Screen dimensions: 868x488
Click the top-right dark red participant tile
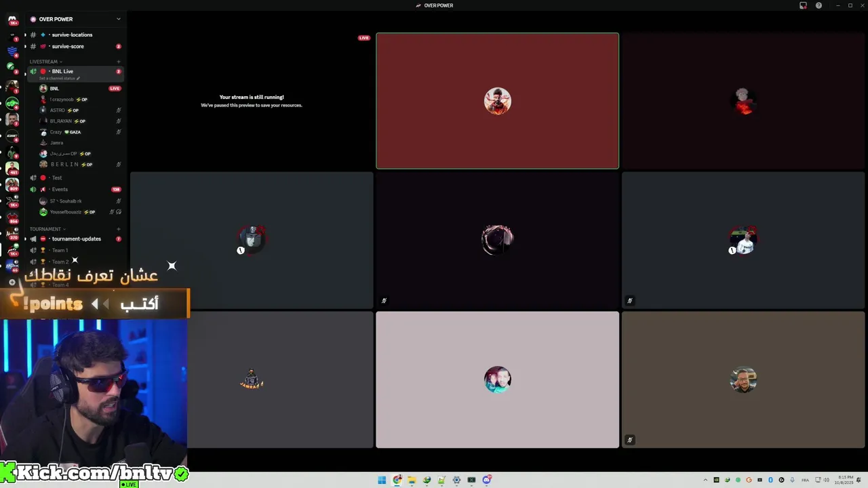pos(743,101)
